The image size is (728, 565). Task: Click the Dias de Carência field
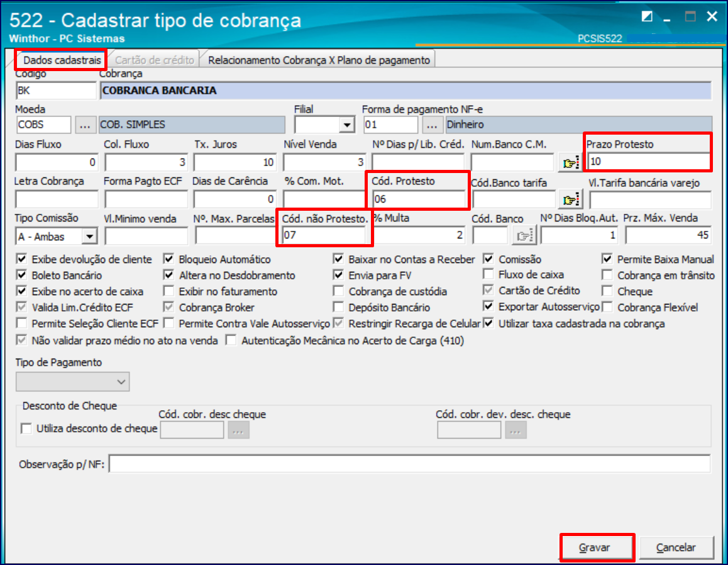pos(235,199)
